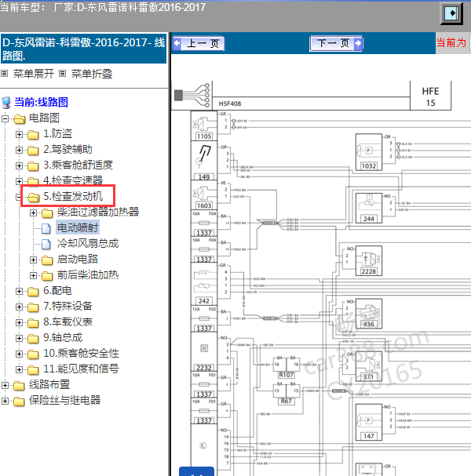471x476 pixels.
Task: Expand the 2.驾驶辅助 folder
Action: pos(19,150)
